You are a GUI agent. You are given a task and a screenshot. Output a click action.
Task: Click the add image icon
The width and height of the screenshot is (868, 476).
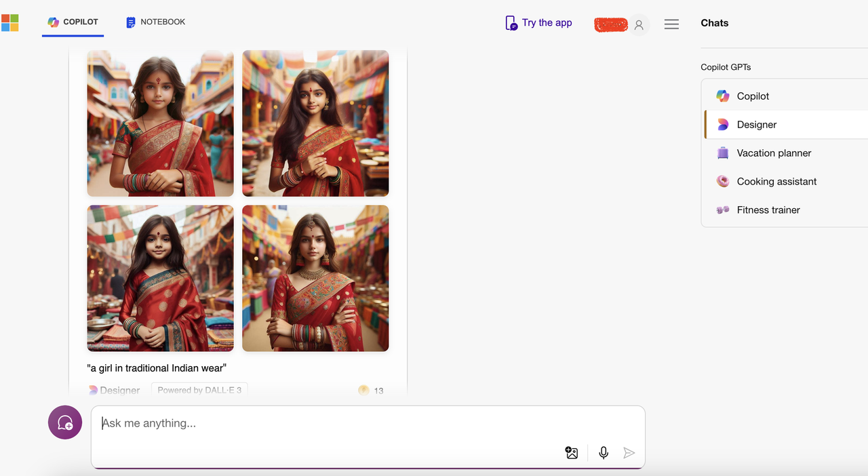tap(572, 453)
